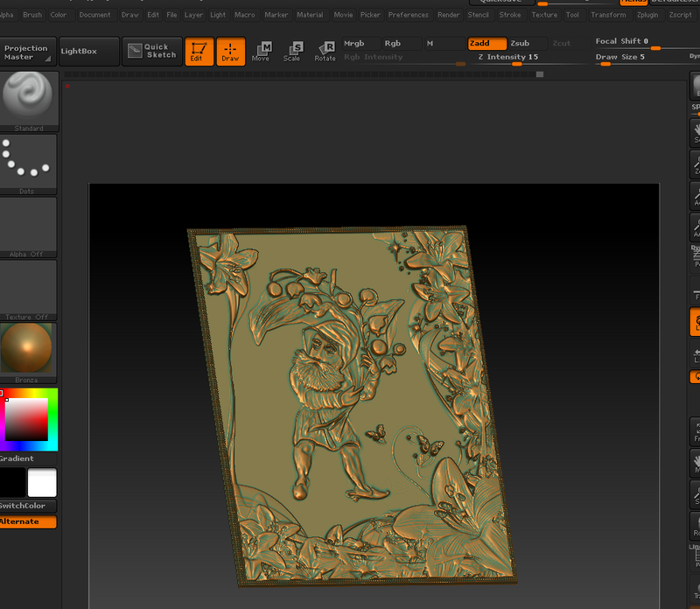Enable M material painting mode
The image size is (700, 609).
444,43
